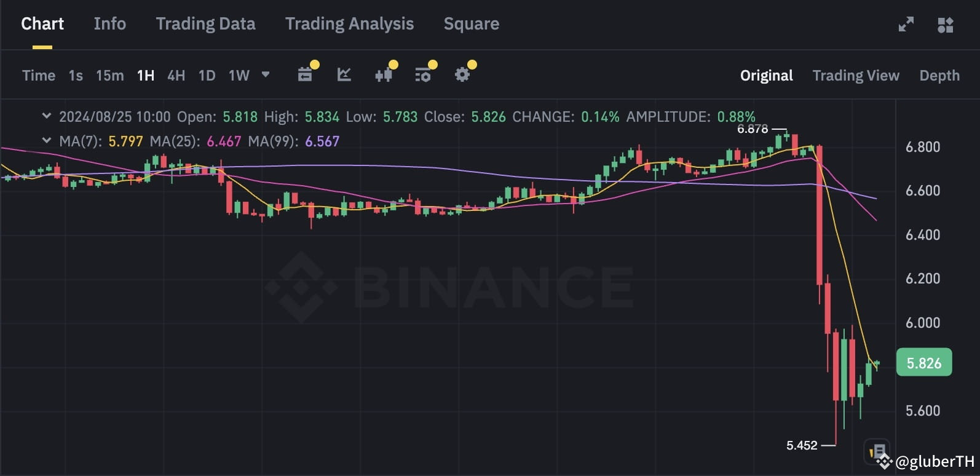This screenshot has height=476, width=980.
Task: Switch to the Trading Data tab
Action: pos(205,24)
